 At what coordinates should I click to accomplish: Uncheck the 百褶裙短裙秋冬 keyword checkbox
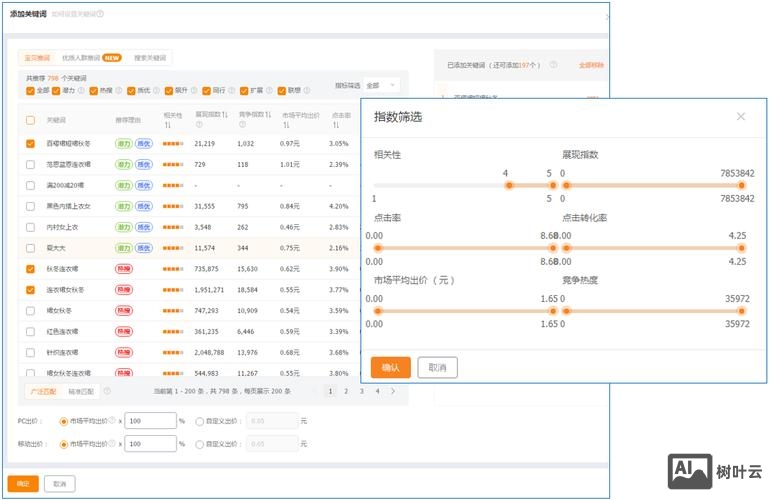30,143
